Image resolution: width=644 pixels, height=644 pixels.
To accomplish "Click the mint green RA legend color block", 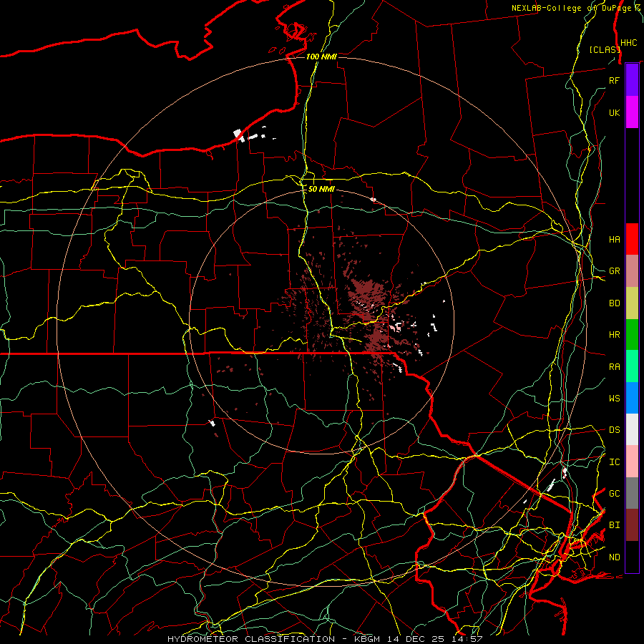I will [632, 366].
